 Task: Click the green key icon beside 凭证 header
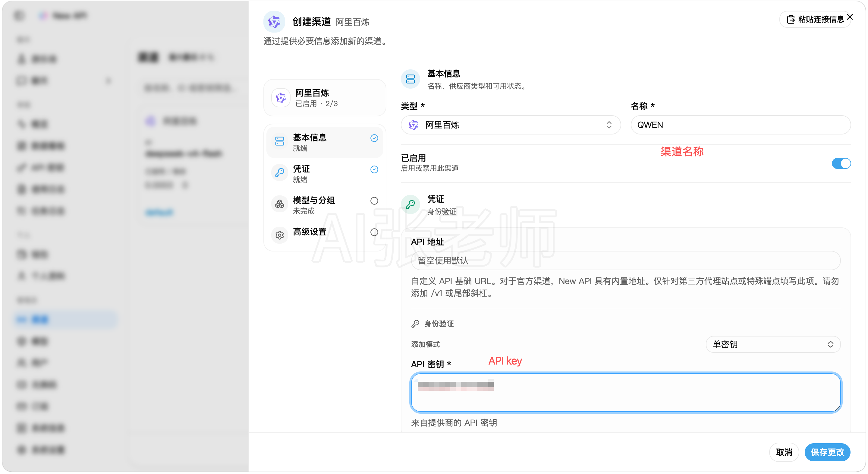click(x=410, y=204)
